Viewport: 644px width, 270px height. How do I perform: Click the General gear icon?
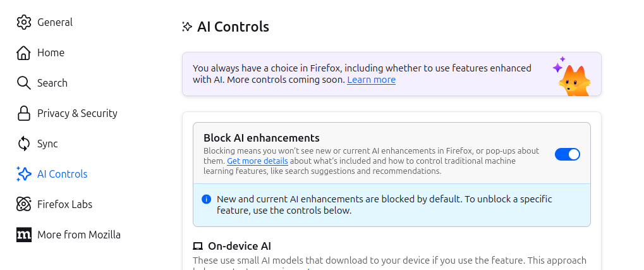click(24, 22)
